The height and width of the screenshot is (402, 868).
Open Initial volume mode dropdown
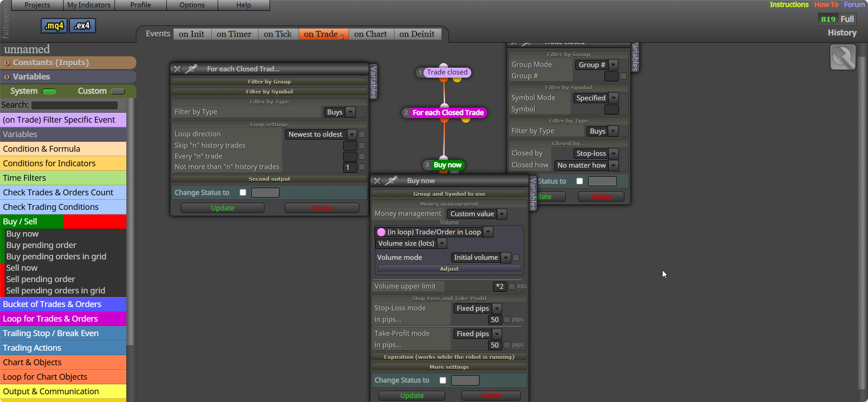tap(481, 258)
